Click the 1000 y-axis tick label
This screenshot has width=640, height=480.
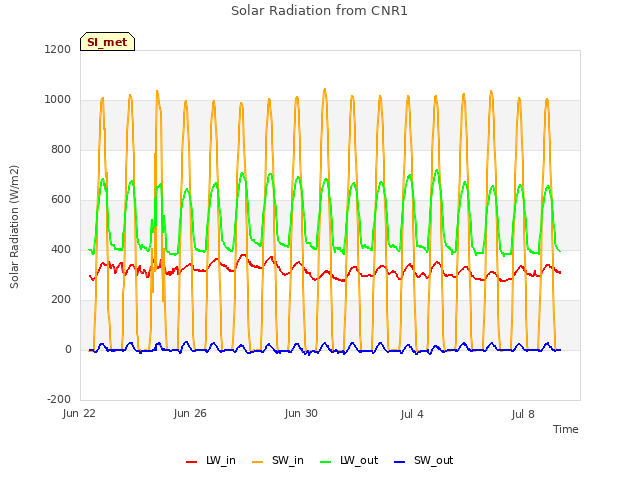(x=58, y=100)
